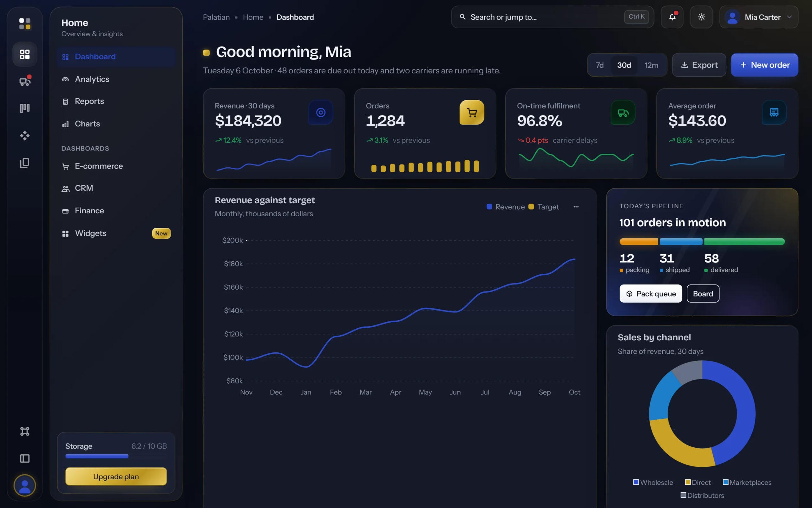The image size is (812, 508).
Task: Click the green delivered pipeline bar segment
Action: tap(744, 242)
